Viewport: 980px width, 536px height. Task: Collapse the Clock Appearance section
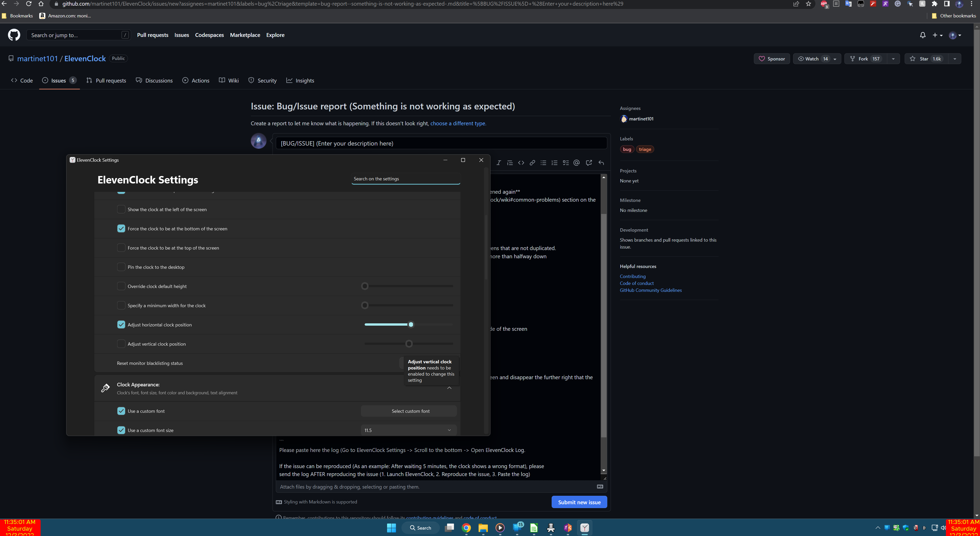pos(449,388)
